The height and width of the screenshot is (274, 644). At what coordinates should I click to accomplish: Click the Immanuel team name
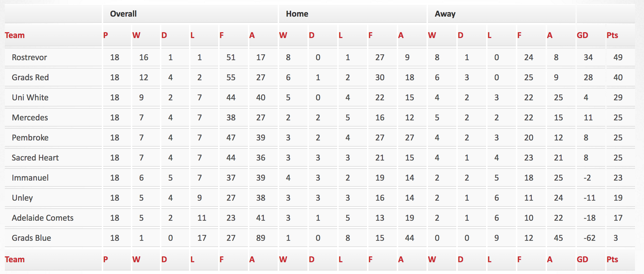(x=30, y=178)
